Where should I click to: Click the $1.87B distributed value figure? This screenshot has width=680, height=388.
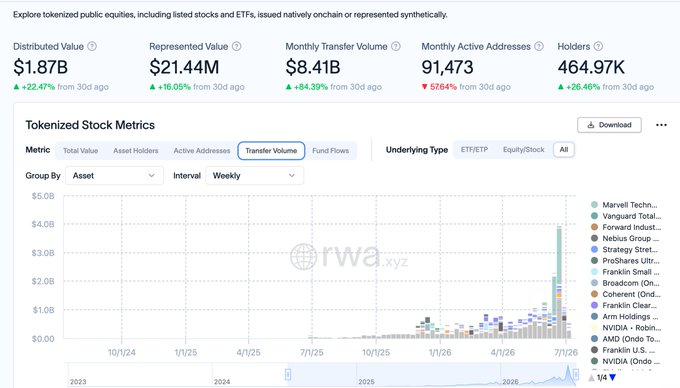tap(40, 67)
